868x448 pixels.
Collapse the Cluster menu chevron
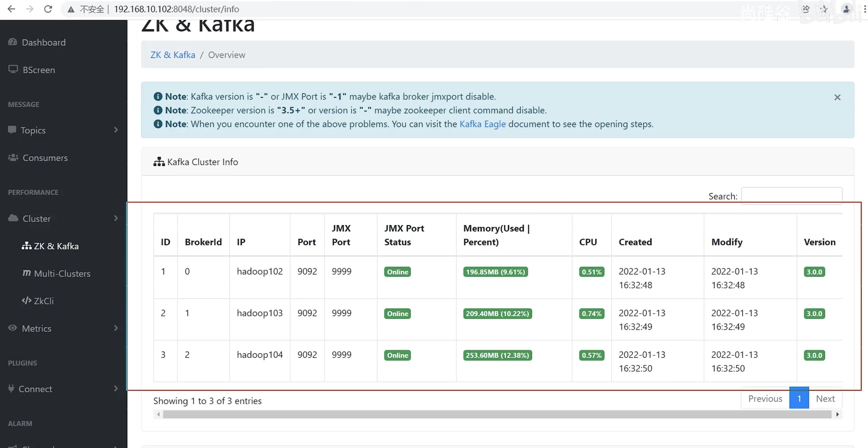click(x=116, y=218)
